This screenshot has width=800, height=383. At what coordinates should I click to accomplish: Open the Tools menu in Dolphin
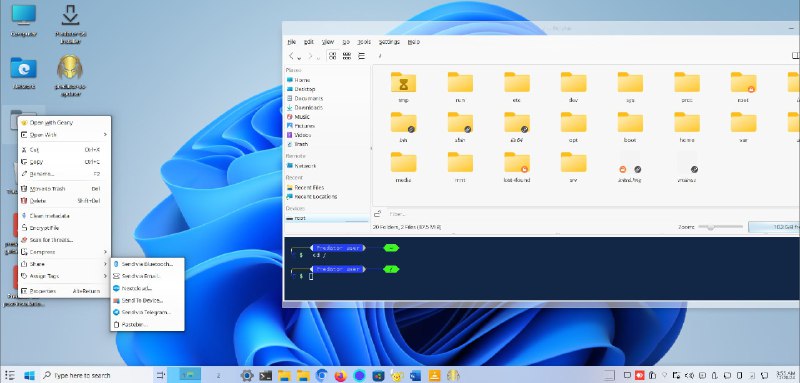pos(364,42)
